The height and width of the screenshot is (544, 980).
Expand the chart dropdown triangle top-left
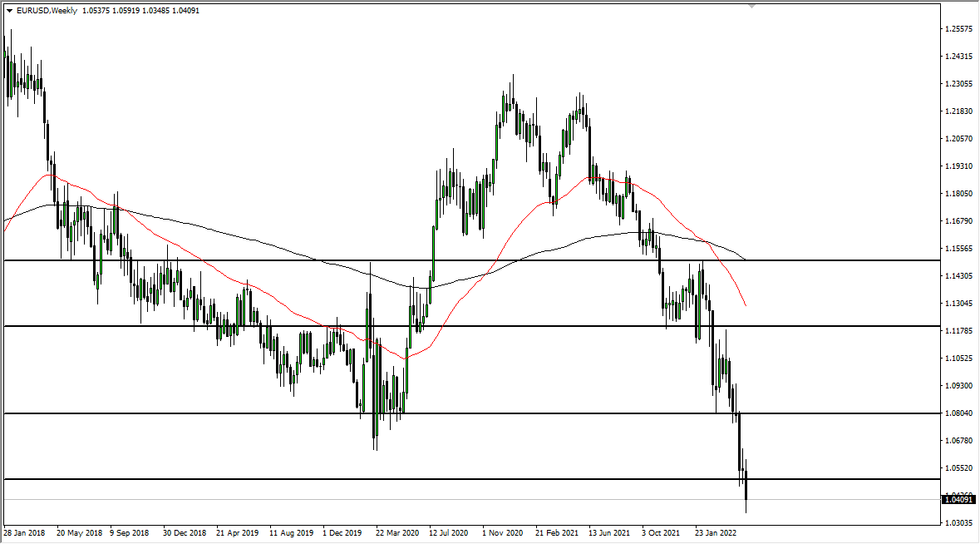pos(10,12)
